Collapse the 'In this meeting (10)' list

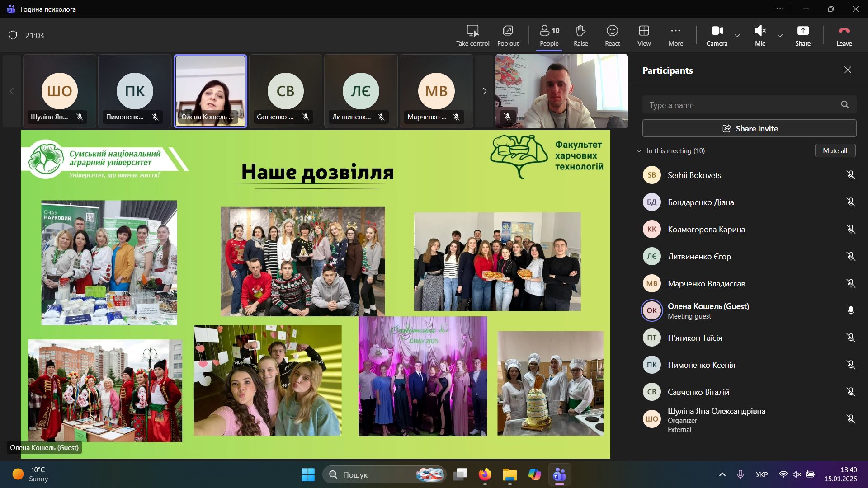pos(639,151)
